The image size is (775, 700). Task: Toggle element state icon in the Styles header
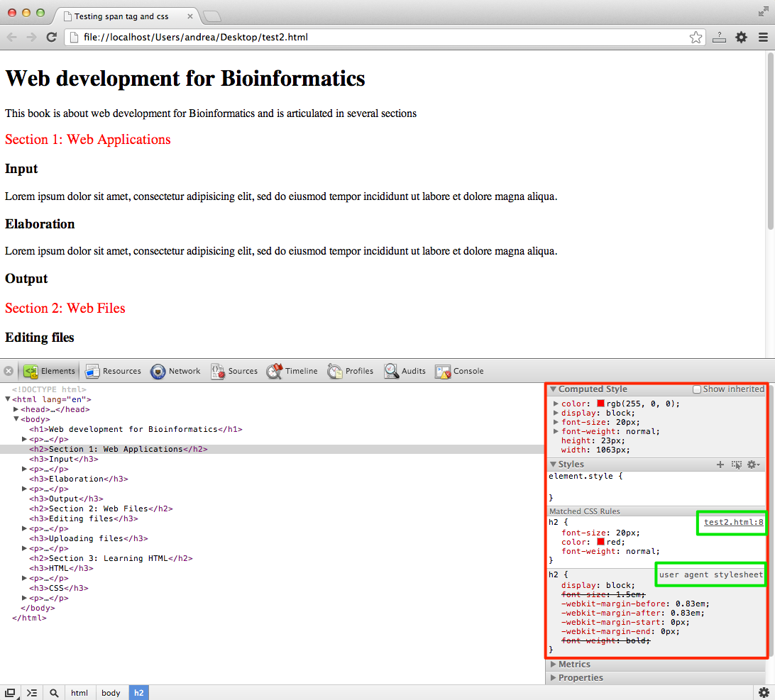point(737,465)
